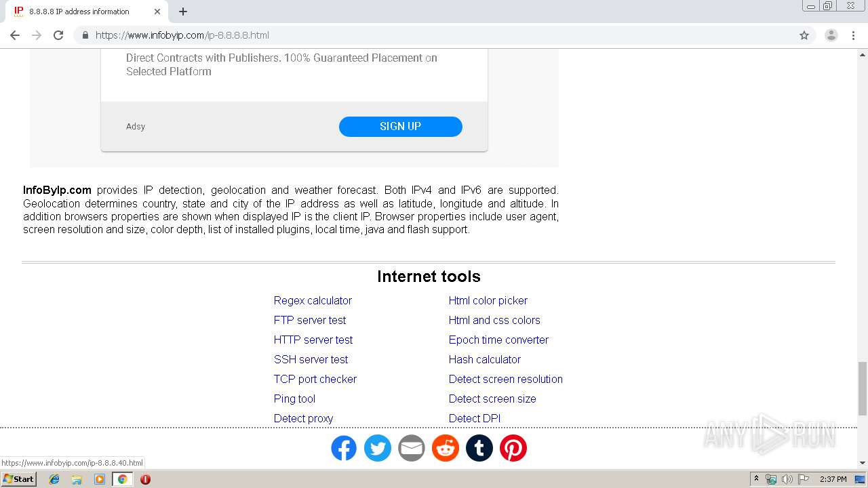Open a new browser tab
This screenshot has width=868, height=488.
(183, 12)
